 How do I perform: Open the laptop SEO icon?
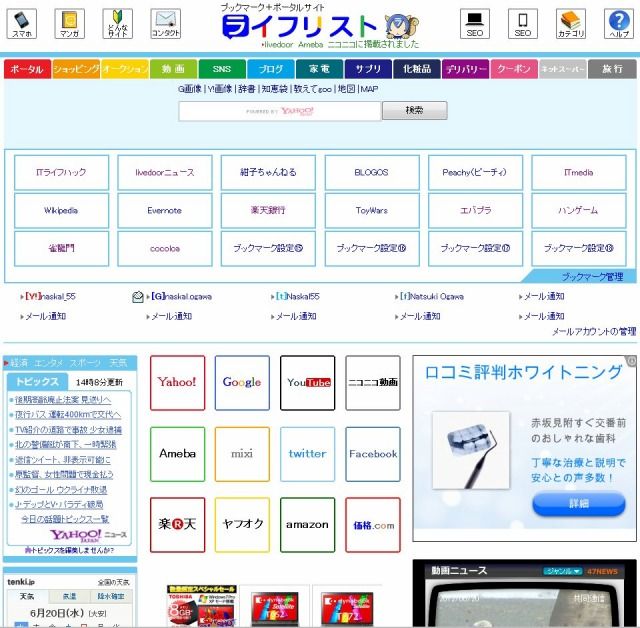475,24
